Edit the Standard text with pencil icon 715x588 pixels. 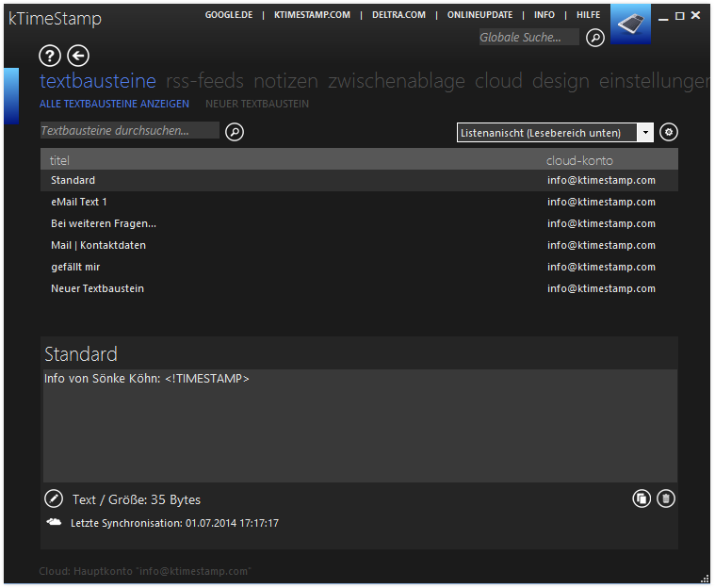(x=54, y=498)
